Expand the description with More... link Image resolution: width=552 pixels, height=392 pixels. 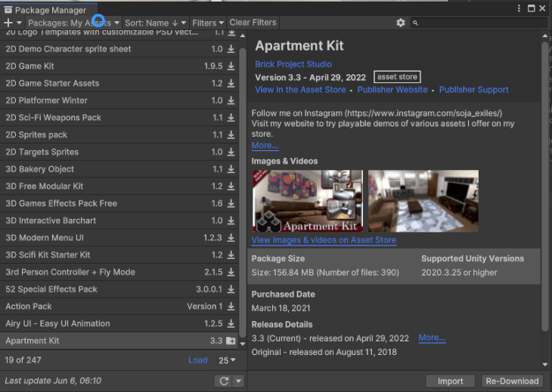pyautogui.click(x=265, y=145)
